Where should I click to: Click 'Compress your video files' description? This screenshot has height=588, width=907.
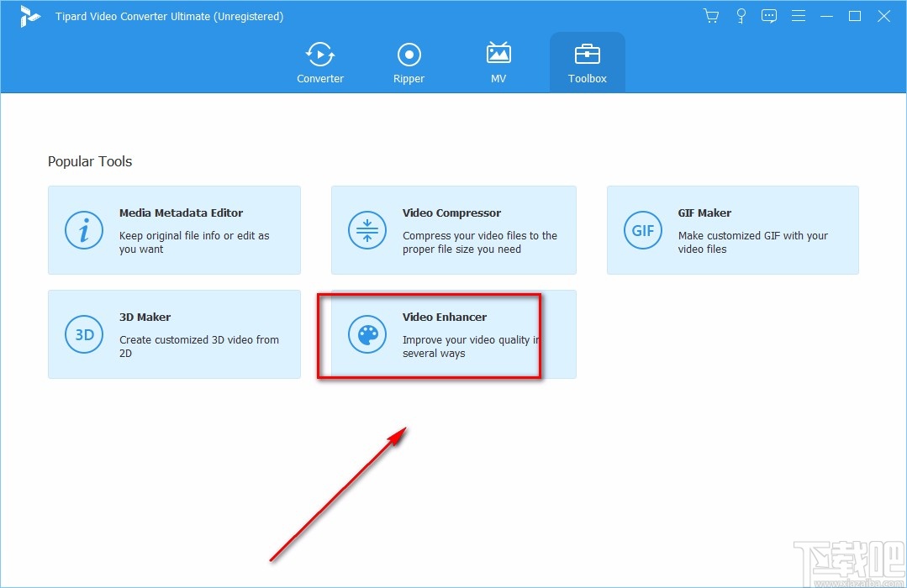click(x=479, y=242)
